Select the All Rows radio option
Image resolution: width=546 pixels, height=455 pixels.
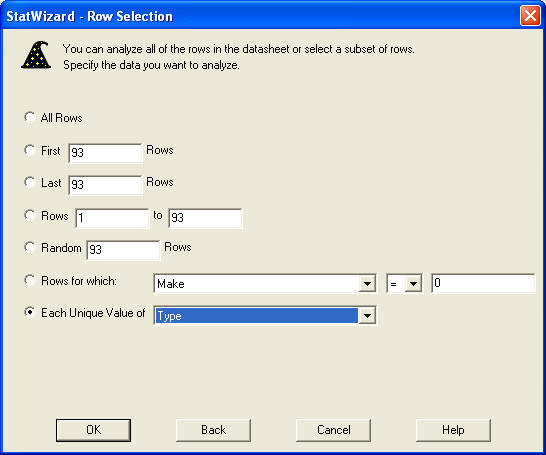pos(30,117)
